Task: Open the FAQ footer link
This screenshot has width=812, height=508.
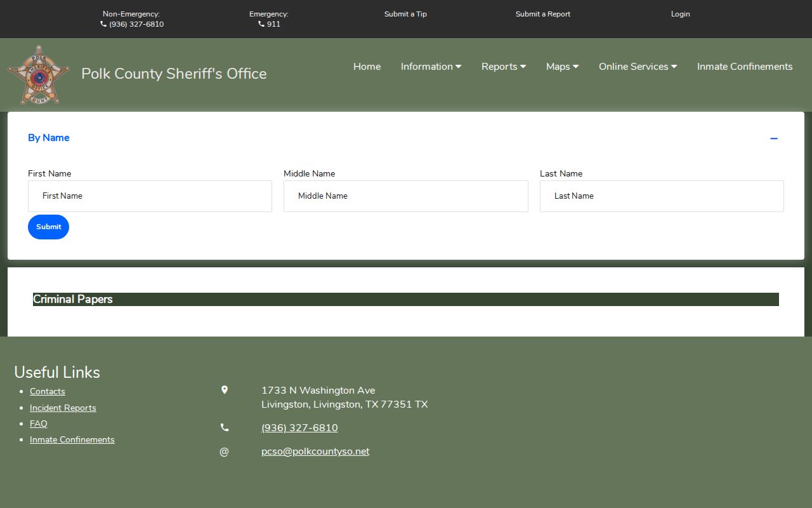Action: click(39, 424)
